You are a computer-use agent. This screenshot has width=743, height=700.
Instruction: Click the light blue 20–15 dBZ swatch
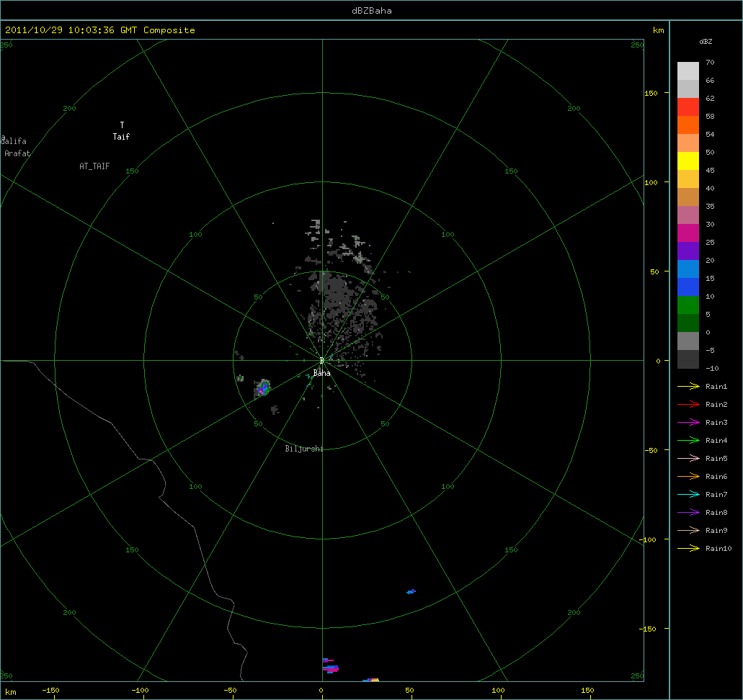688,269
